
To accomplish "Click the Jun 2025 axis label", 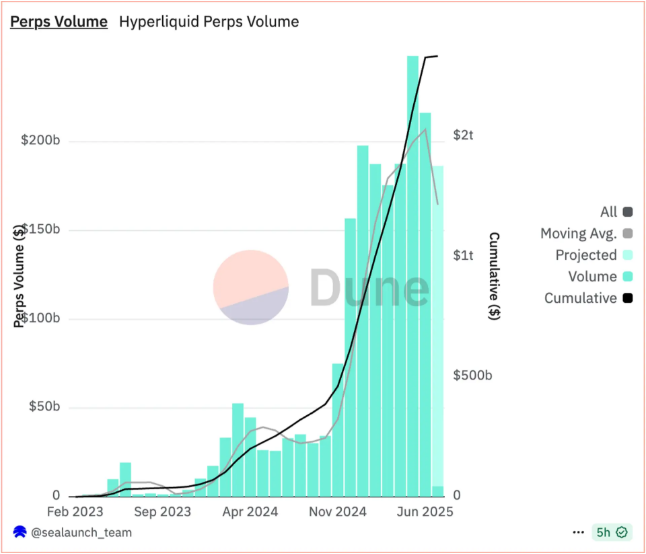I will pyautogui.click(x=425, y=512).
